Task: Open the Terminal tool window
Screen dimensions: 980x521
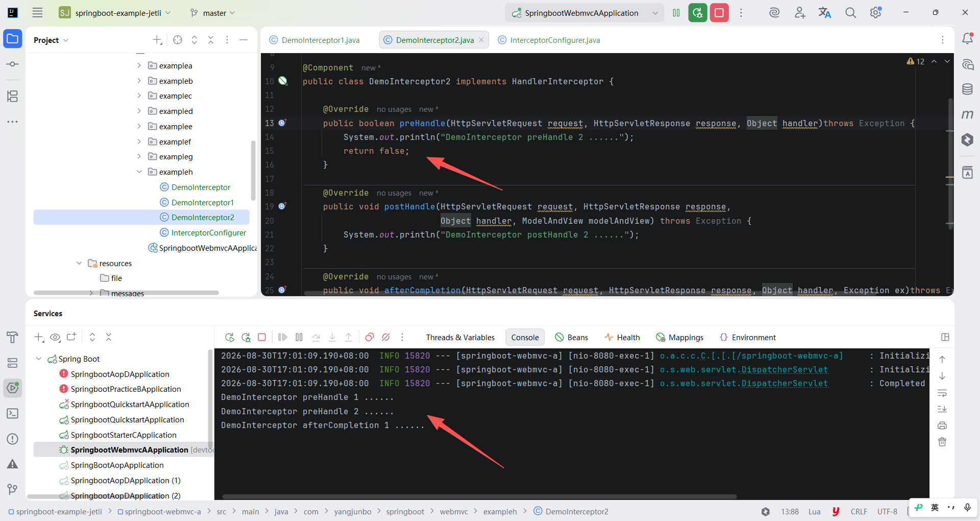Action: click(x=12, y=413)
